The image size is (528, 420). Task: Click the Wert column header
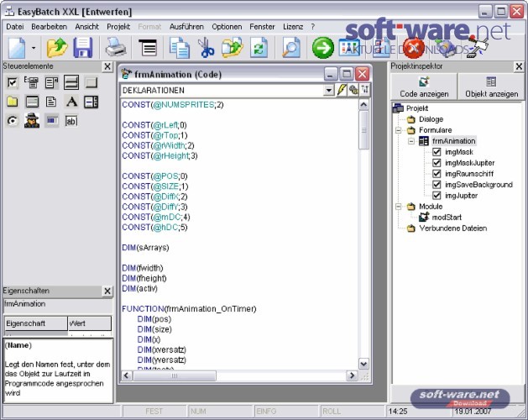[90, 323]
